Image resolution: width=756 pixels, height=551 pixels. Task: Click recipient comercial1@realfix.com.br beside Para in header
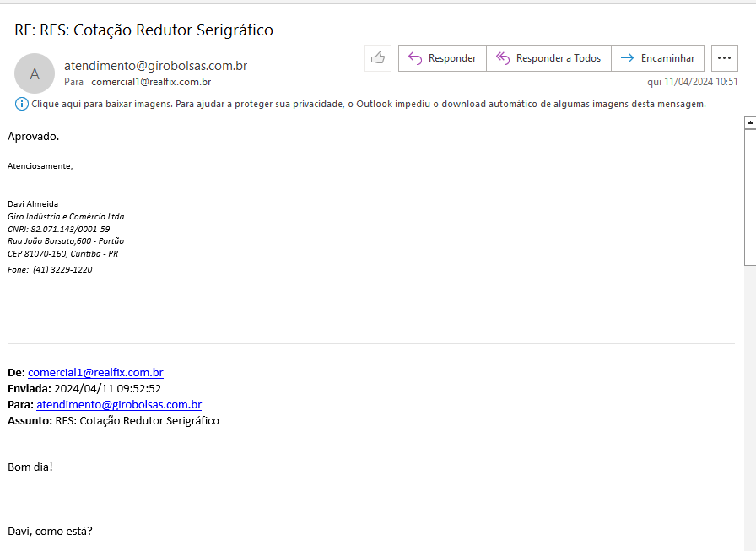(x=151, y=82)
